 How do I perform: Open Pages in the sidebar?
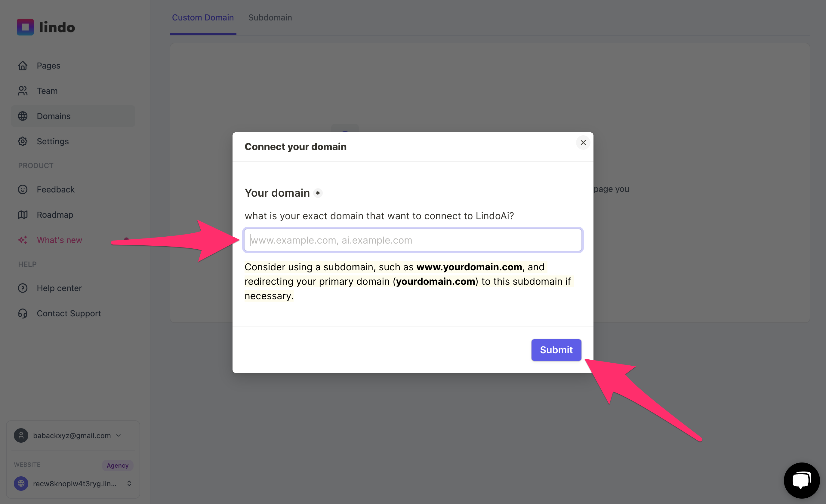(73, 66)
